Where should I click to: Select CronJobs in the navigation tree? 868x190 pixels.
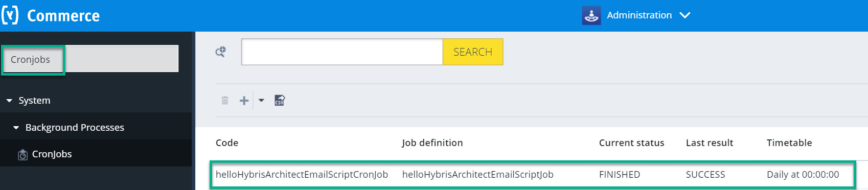pos(52,154)
